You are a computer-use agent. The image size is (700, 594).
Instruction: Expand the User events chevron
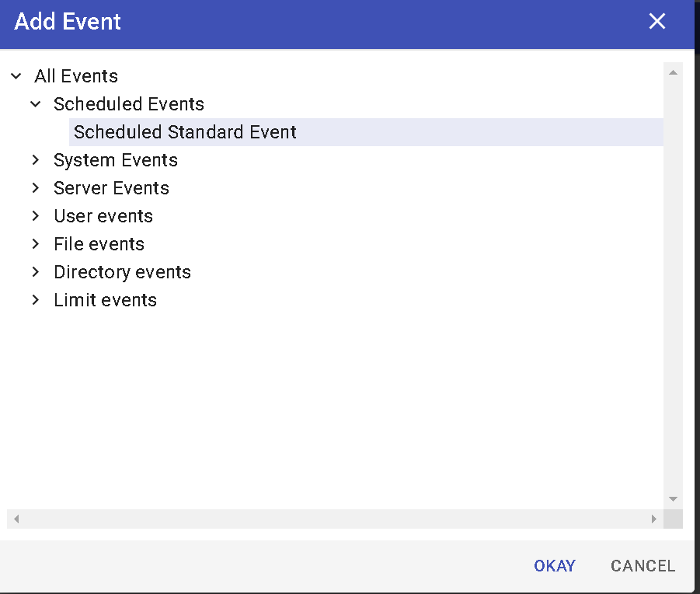pyautogui.click(x=36, y=216)
